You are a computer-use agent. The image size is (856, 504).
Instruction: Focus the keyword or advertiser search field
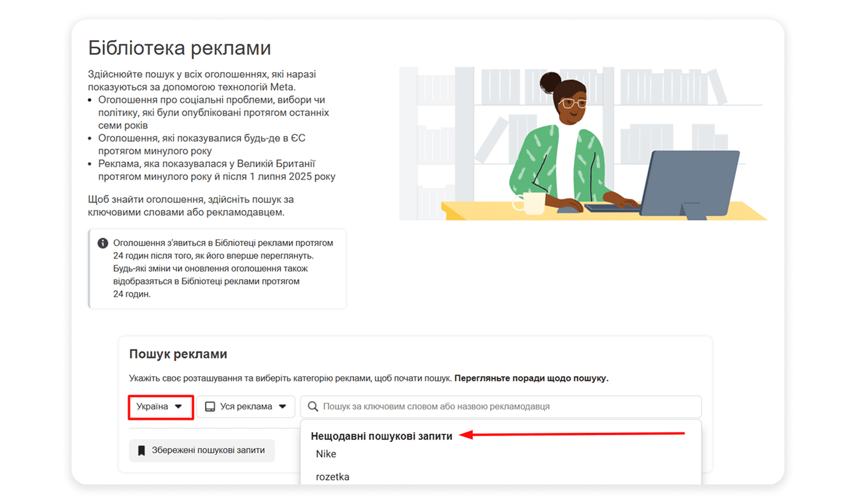click(x=503, y=406)
